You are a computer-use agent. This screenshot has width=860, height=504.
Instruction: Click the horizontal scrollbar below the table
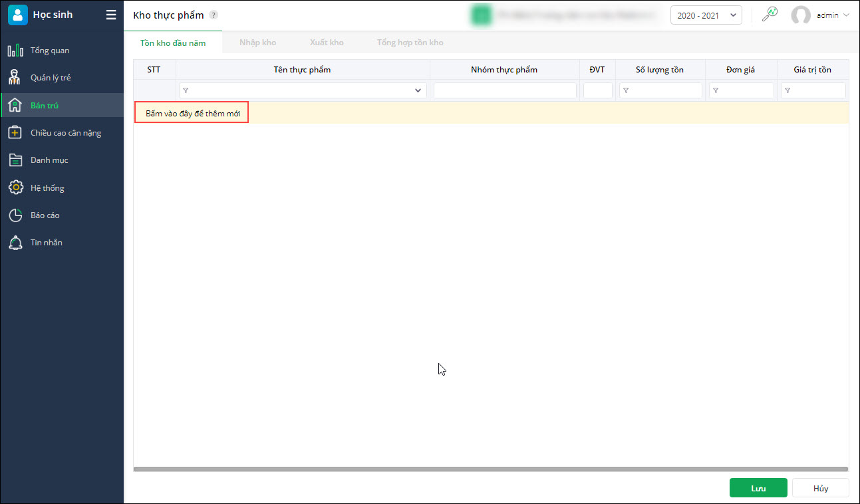(491, 469)
